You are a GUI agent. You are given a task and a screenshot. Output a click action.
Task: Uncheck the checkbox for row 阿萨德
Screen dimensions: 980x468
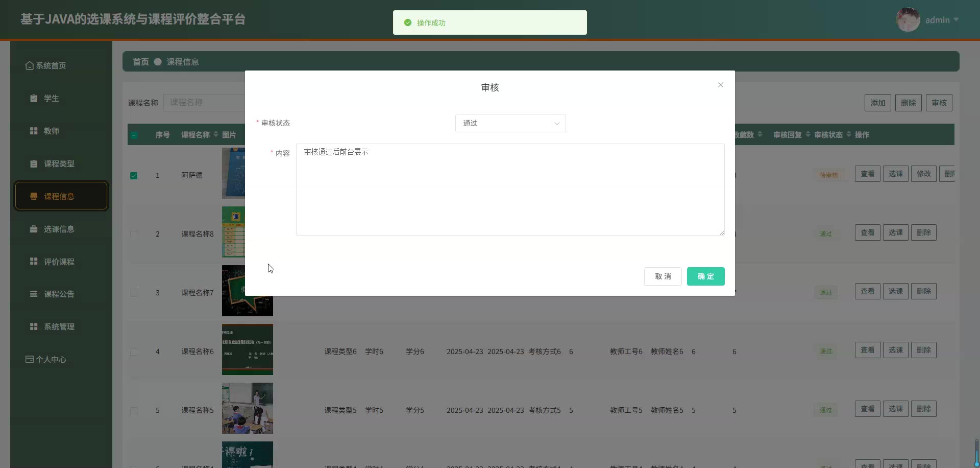point(134,176)
